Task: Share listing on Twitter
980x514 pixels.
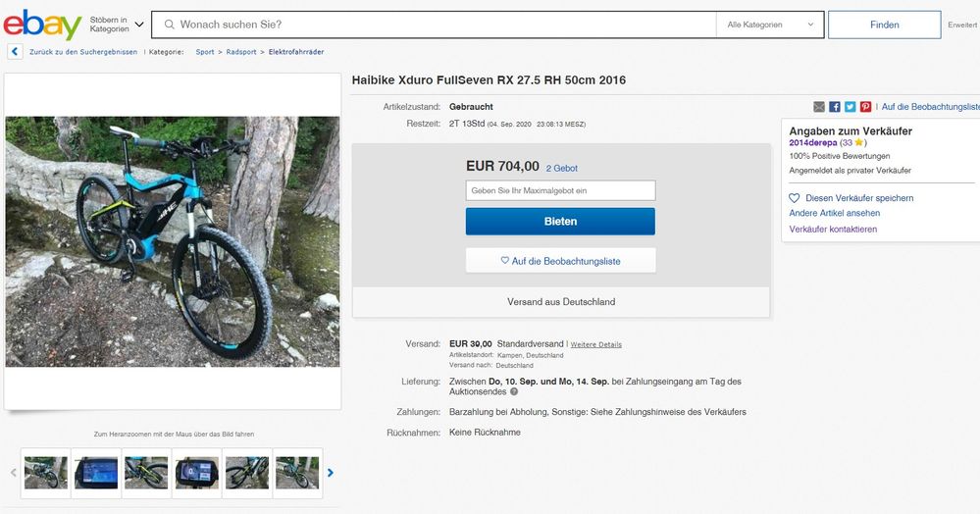Action: coord(850,106)
